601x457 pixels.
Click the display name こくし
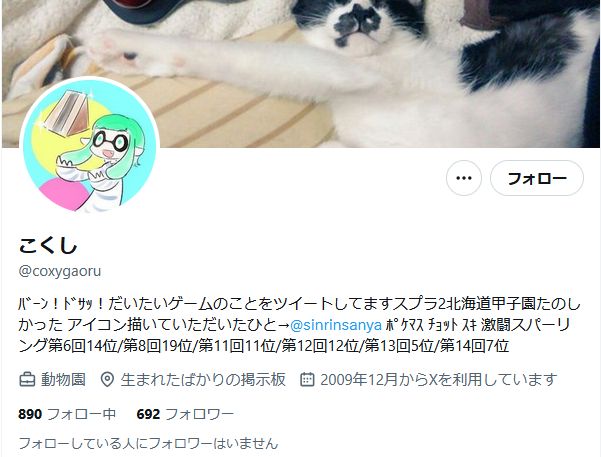48,246
